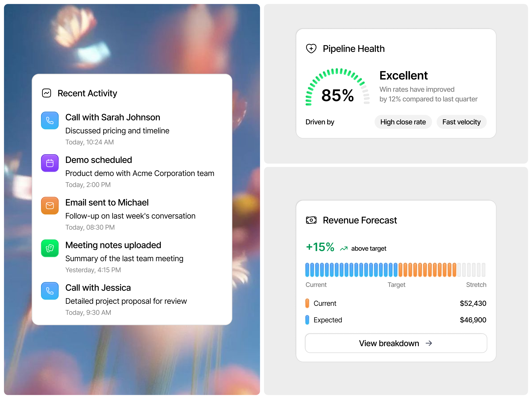Click the phone icon for Sarah Johnson's call

coord(50,121)
